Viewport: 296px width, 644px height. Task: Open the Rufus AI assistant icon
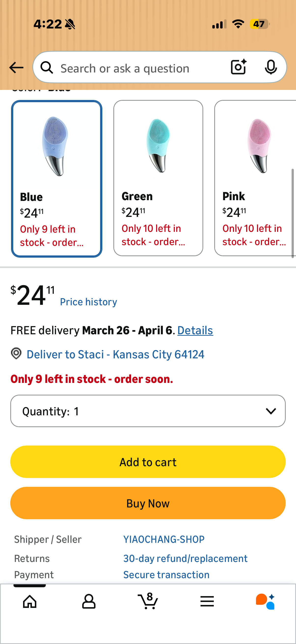[x=266, y=602]
